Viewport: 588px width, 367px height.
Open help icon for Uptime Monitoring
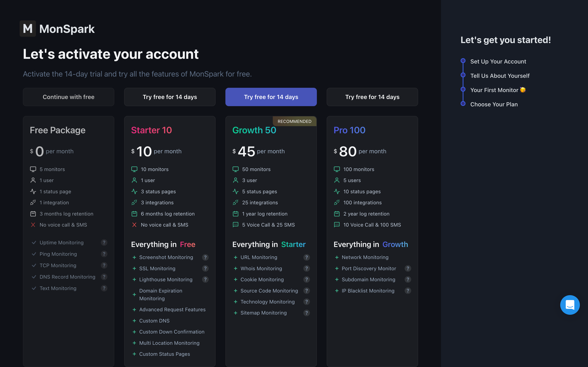pos(104,242)
